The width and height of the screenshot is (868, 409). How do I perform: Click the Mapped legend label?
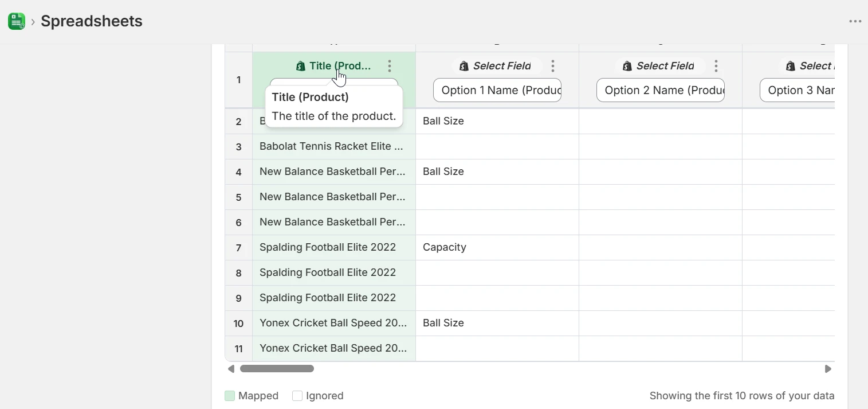[258, 396]
